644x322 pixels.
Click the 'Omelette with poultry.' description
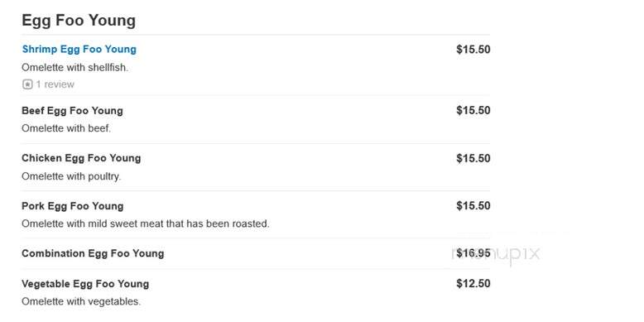point(71,176)
